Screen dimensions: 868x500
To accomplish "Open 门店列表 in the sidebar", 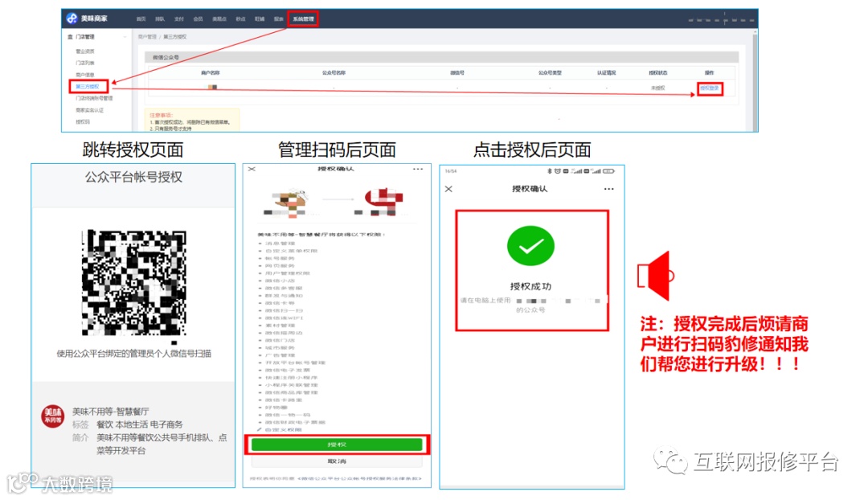I will (85, 63).
